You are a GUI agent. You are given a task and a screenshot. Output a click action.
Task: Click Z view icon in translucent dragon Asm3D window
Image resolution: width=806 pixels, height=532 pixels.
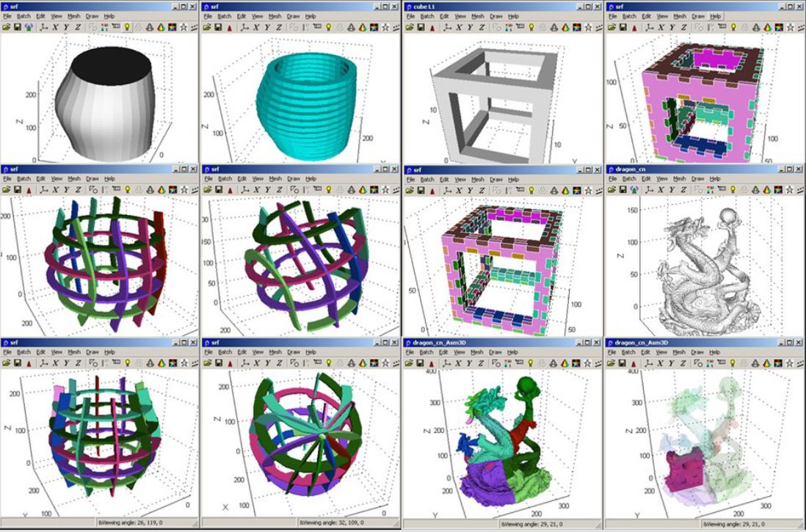[683, 363]
